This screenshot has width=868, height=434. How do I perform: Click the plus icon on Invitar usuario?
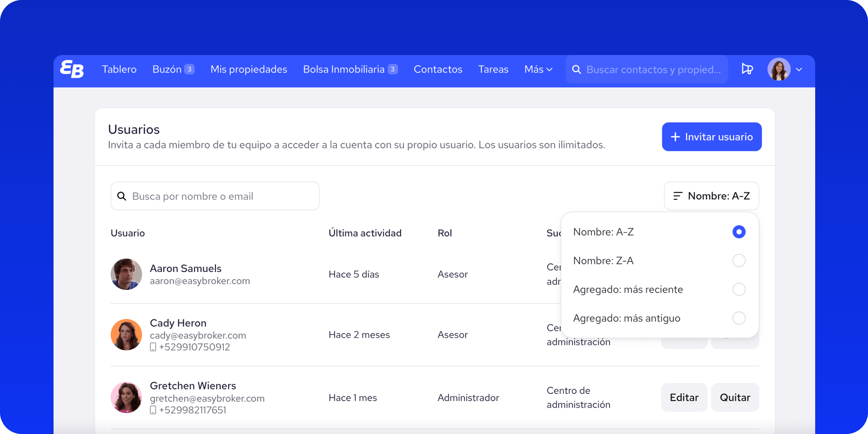pos(675,137)
